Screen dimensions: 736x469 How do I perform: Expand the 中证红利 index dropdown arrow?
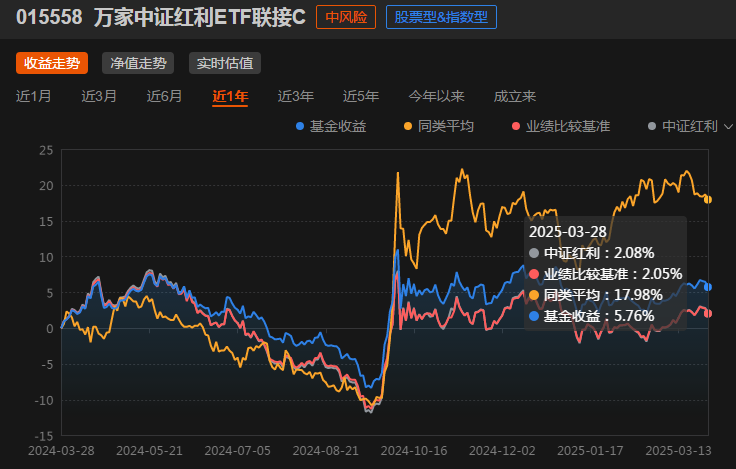728,127
